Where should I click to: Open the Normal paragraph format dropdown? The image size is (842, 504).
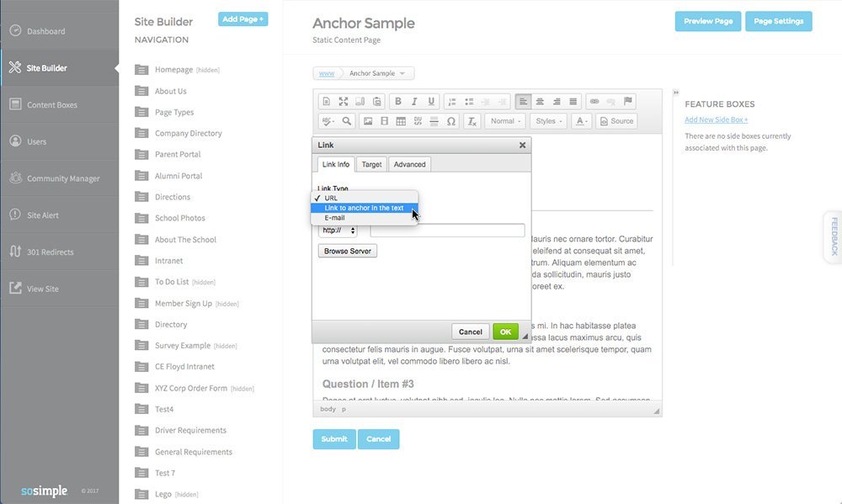(x=505, y=121)
